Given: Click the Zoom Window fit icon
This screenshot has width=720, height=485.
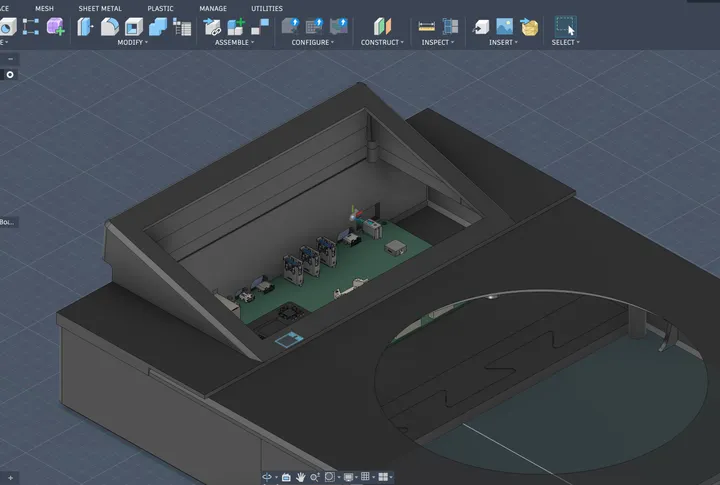Looking at the screenshot, I should point(329,477).
